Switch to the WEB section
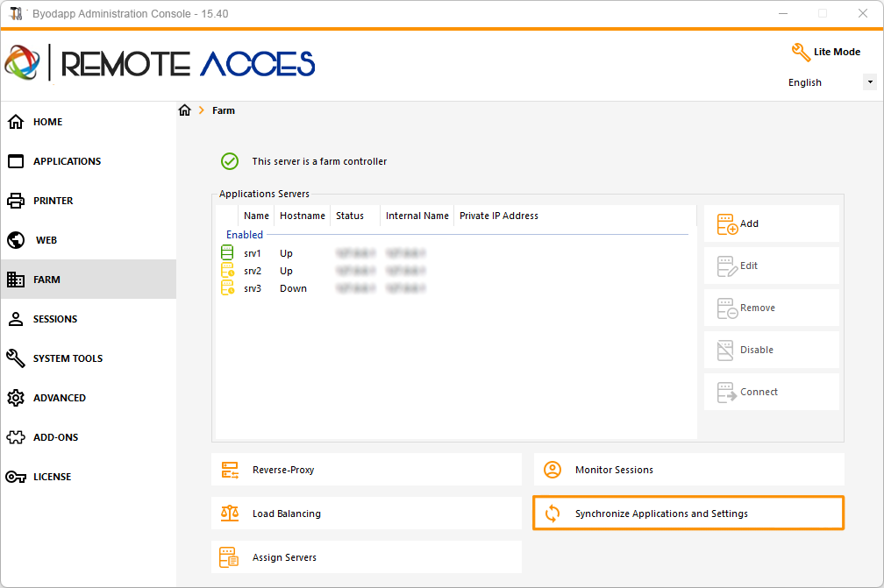The width and height of the screenshot is (884, 588). (89, 240)
